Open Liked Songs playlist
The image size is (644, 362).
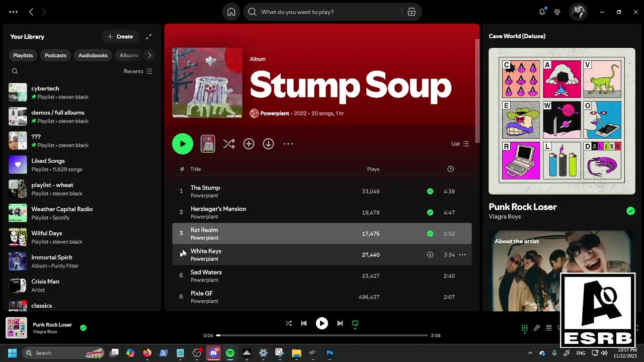click(x=82, y=165)
